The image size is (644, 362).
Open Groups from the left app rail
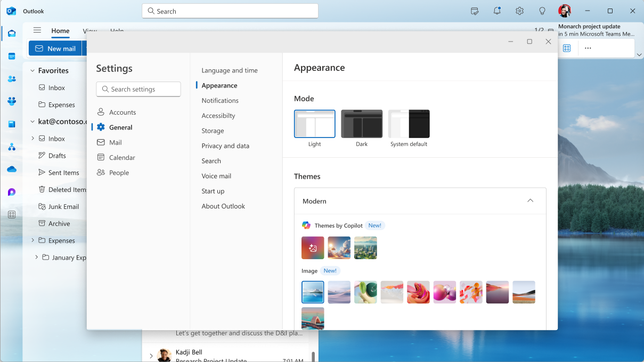(x=11, y=101)
